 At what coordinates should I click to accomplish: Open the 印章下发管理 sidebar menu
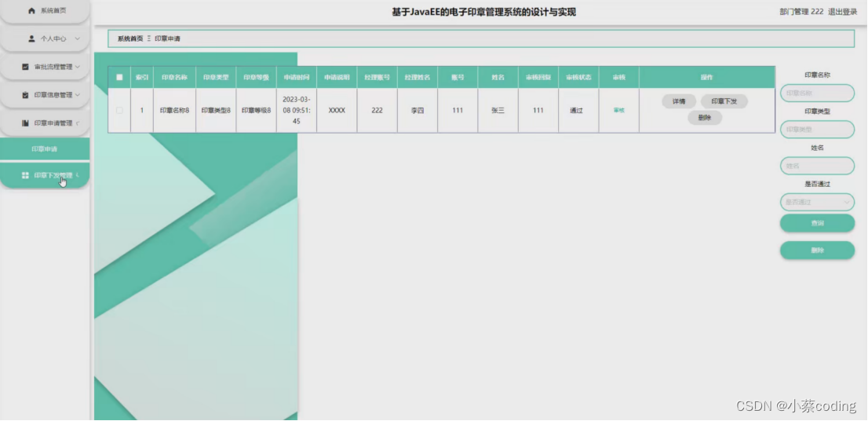tap(45, 176)
